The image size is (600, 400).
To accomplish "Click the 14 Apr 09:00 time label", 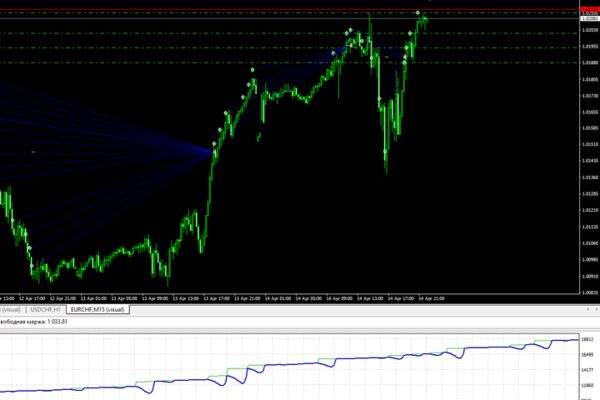I will (x=339, y=298).
